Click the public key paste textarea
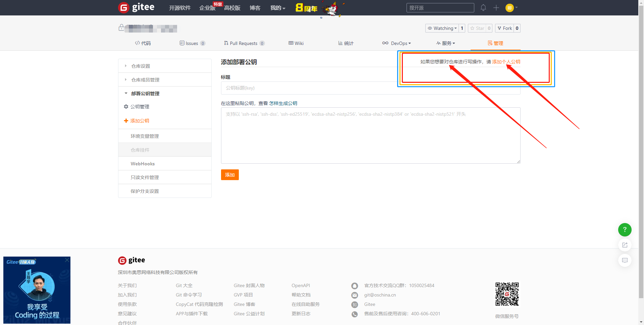The image size is (644, 325). coord(371,136)
